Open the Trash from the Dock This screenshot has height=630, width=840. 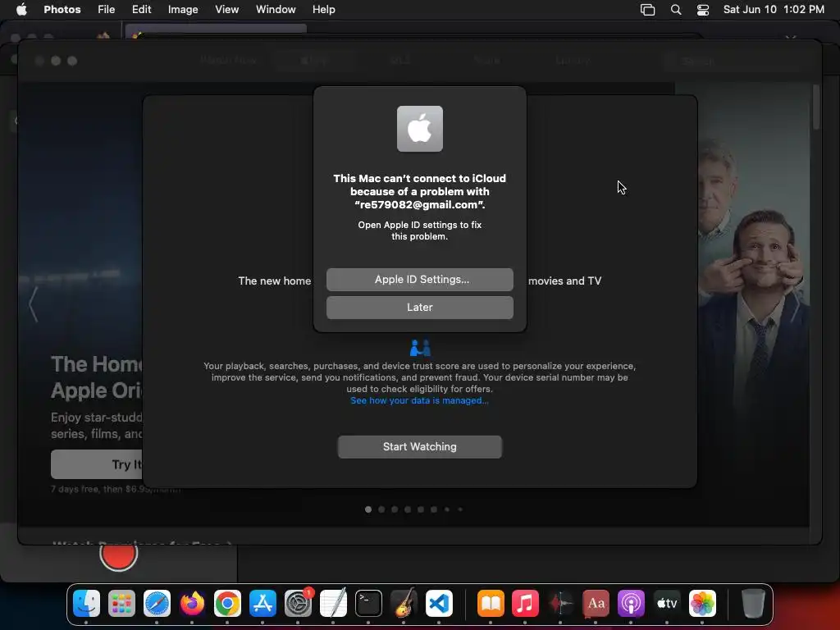click(x=753, y=604)
